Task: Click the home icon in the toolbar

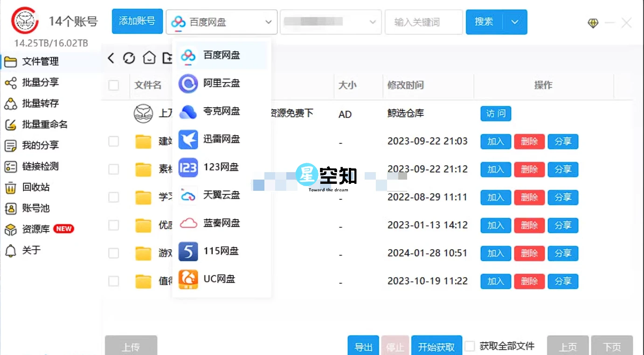Action: point(149,58)
